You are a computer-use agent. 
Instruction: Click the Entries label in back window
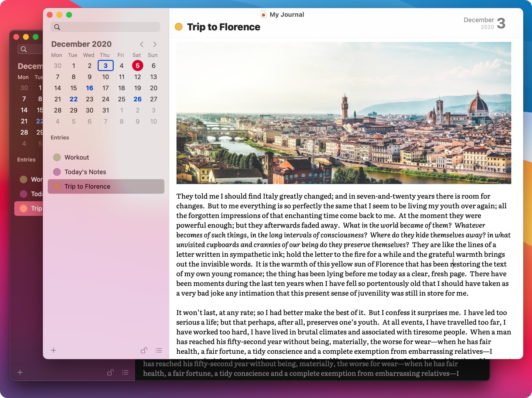pos(26,159)
